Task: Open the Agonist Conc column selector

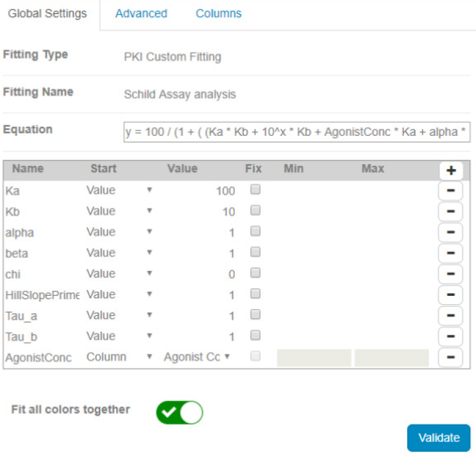Action: pyautogui.click(x=197, y=357)
